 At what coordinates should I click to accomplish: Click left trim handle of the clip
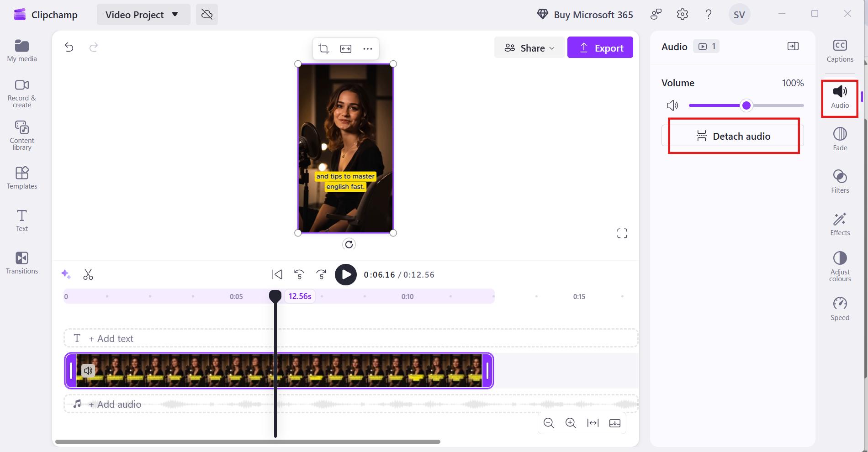[x=71, y=371]
